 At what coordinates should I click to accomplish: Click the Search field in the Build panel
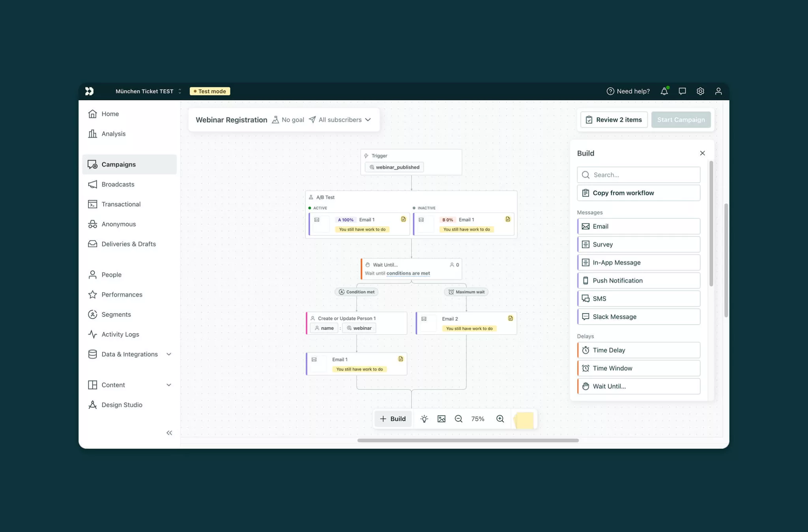(x=638, y=175)
